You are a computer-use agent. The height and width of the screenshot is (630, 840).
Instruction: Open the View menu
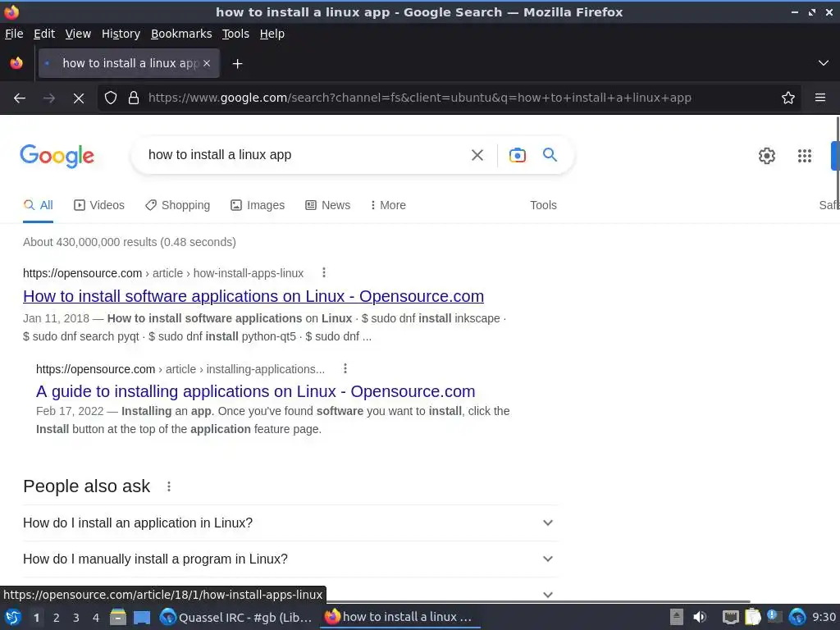pyautogui.click(x=78, y=34)
